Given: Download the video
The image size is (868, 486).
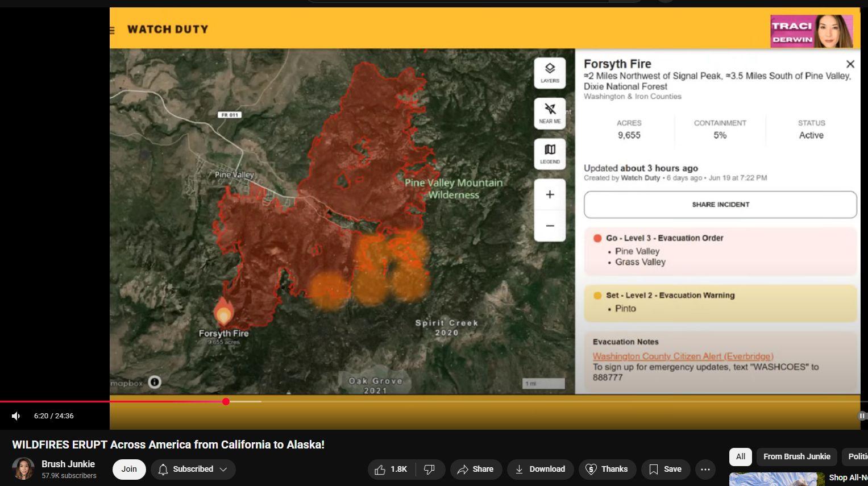Looking at the screenshot, I should point(540,470).
